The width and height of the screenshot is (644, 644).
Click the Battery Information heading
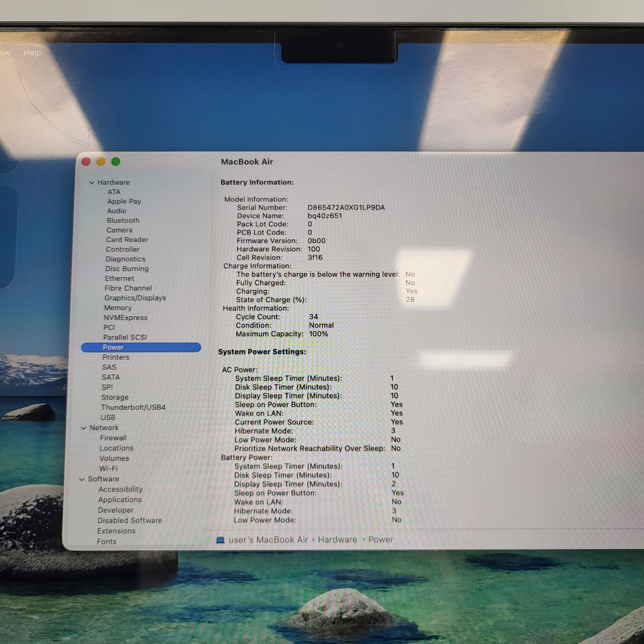click(257, 182)
